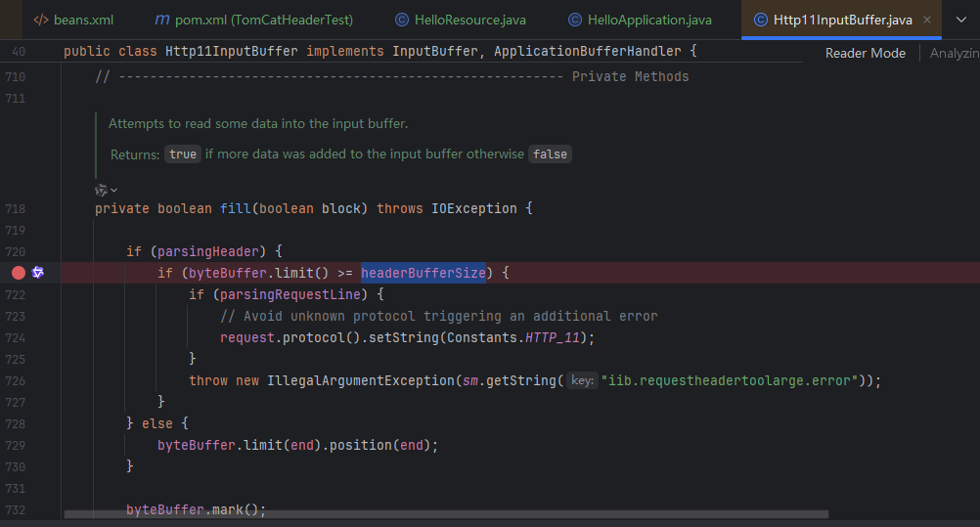
Task: Click the highlighted headerBufferSize identifier
Action: (423, 273)
